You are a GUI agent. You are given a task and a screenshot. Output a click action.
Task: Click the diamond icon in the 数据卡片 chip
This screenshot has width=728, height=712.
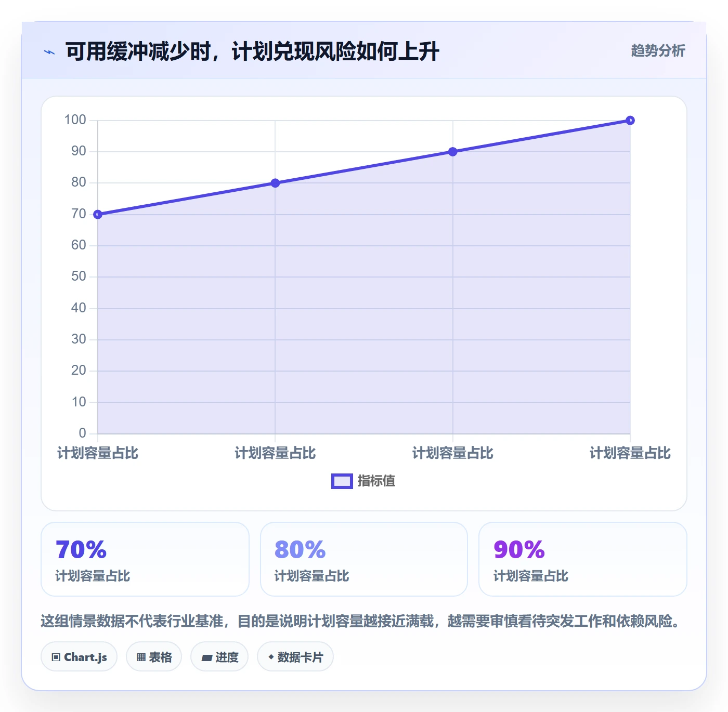(271, 657)
